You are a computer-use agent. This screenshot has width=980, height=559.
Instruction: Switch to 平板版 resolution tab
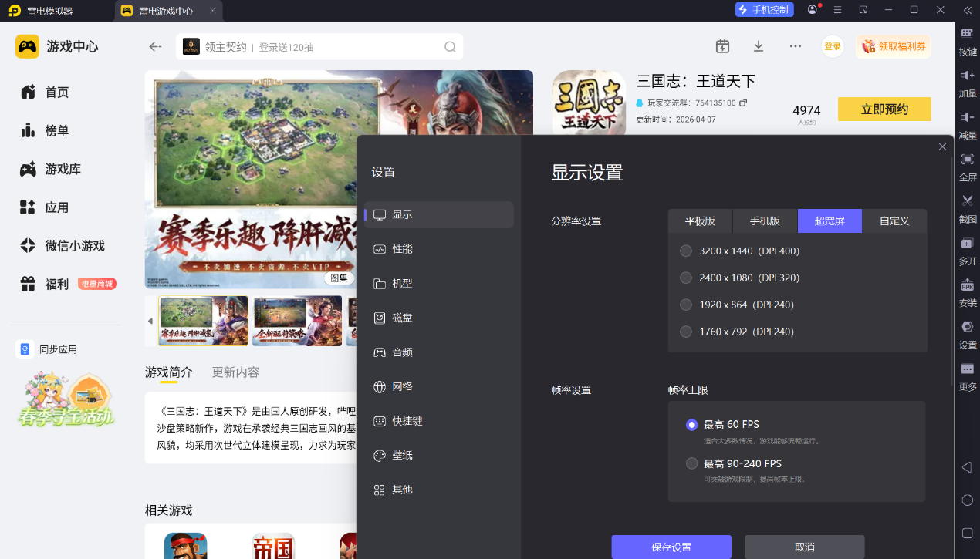700,221
